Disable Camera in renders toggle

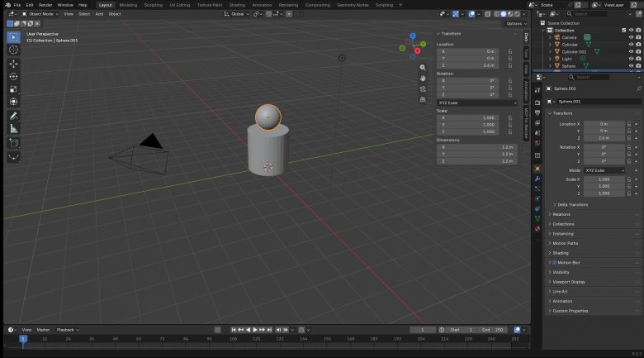tap(638, 37)
